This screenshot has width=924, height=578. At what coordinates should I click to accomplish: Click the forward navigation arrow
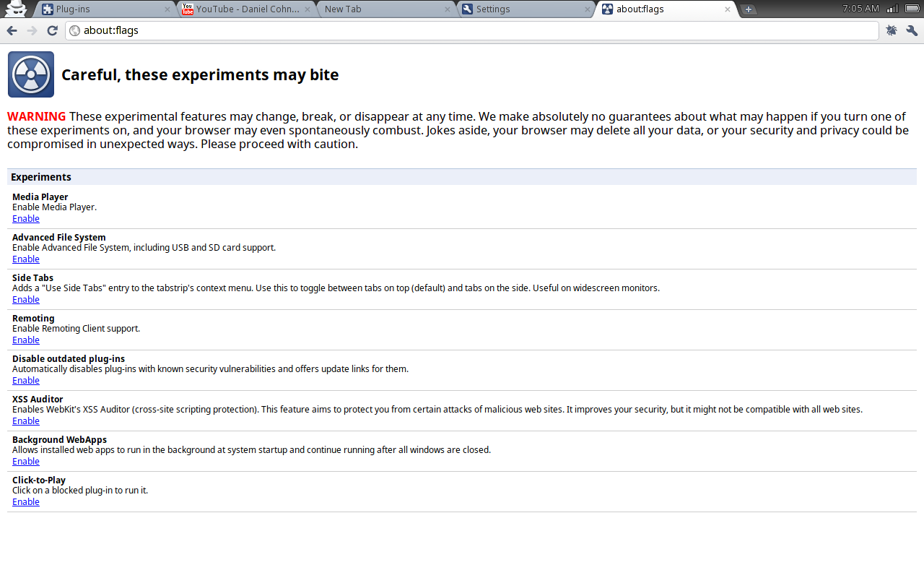point(32,30)
